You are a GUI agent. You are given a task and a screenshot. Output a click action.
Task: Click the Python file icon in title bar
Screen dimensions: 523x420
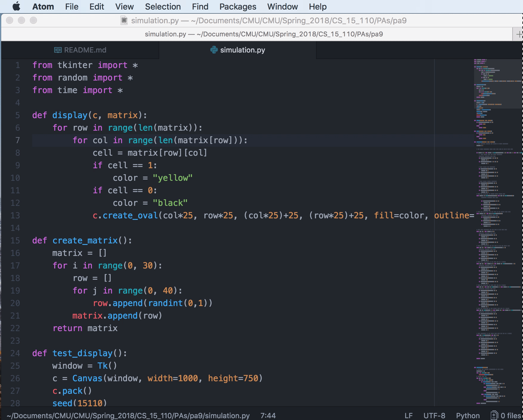[124, 21]
